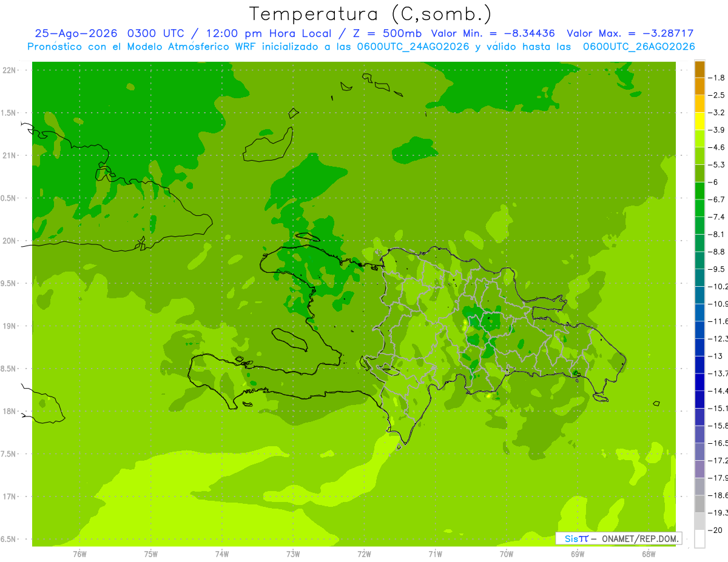Click the "-20" colorbar value
Image resolution: width=728 pixels, height=562 pixels.
point(715,530)
